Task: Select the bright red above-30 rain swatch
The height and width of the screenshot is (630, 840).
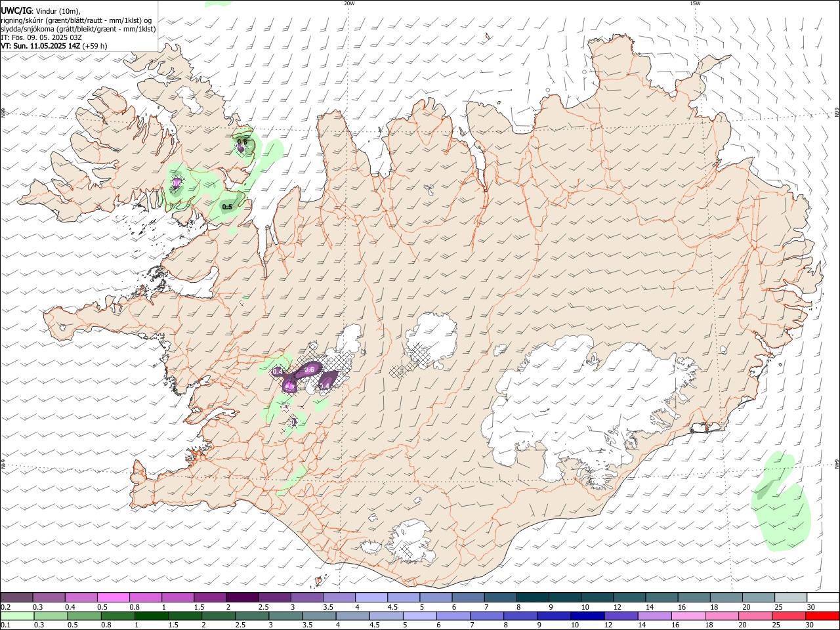Action: [x=822, y=616]
